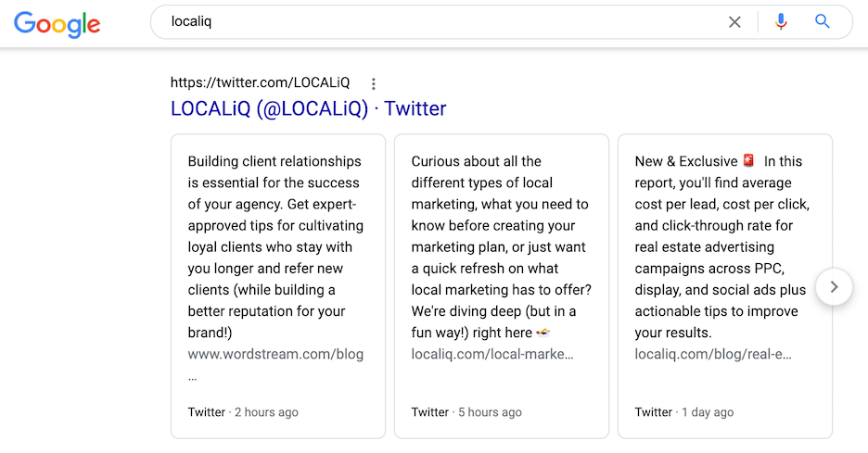Viewport: 868px width, 453px height.
Task: Clear the search box with the X icon
Action: (x=734, y=22)
